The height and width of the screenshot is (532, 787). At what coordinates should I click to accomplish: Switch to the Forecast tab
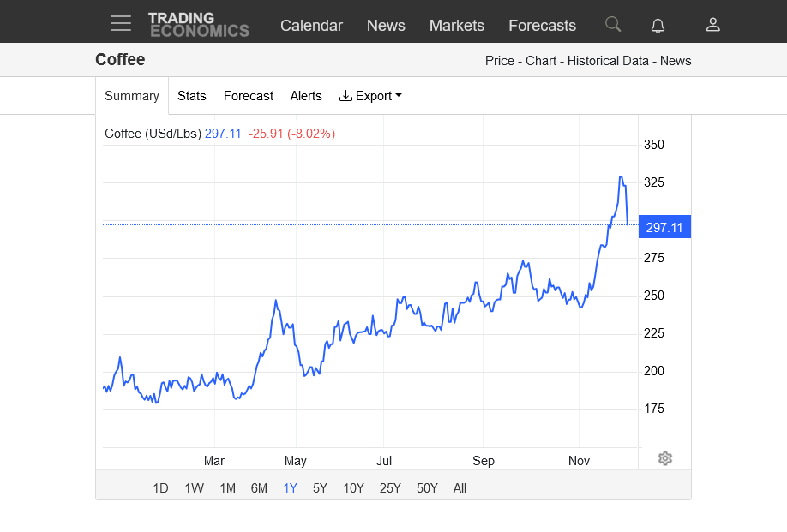coord(249,96)
